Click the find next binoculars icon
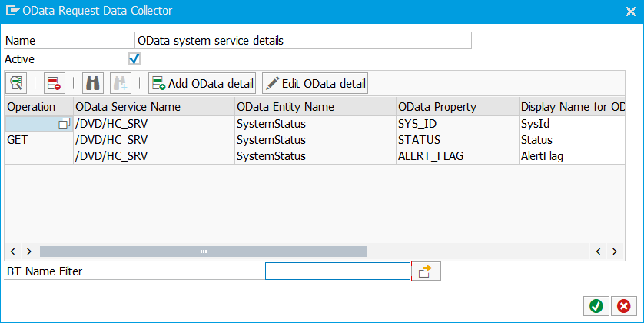The width and height of the screenshot is (644, 323). [121, 83]
